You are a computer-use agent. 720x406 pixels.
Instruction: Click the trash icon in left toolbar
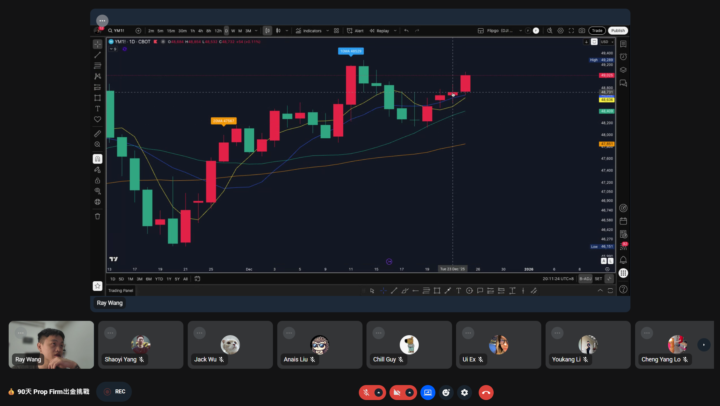(98, 215)
